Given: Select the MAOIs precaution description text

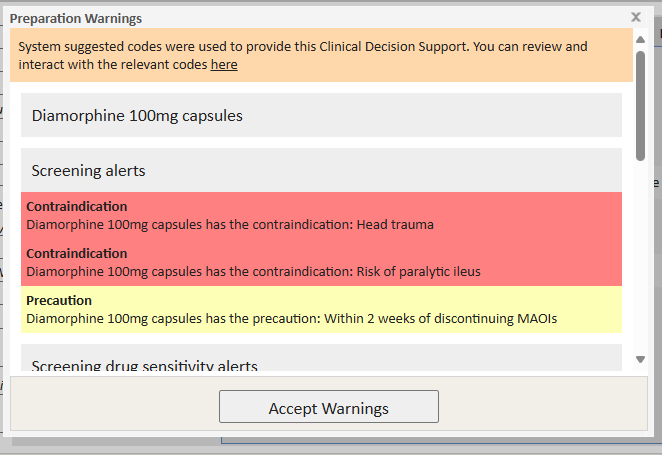Looking at the screenshot, I should (291, 318).
